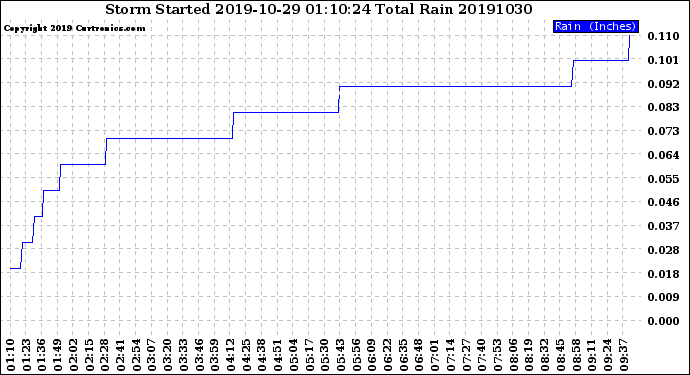This screenshot has width=690, height=375.
Task: Click the x-axis time label 02:54
Action: (136, 355)
